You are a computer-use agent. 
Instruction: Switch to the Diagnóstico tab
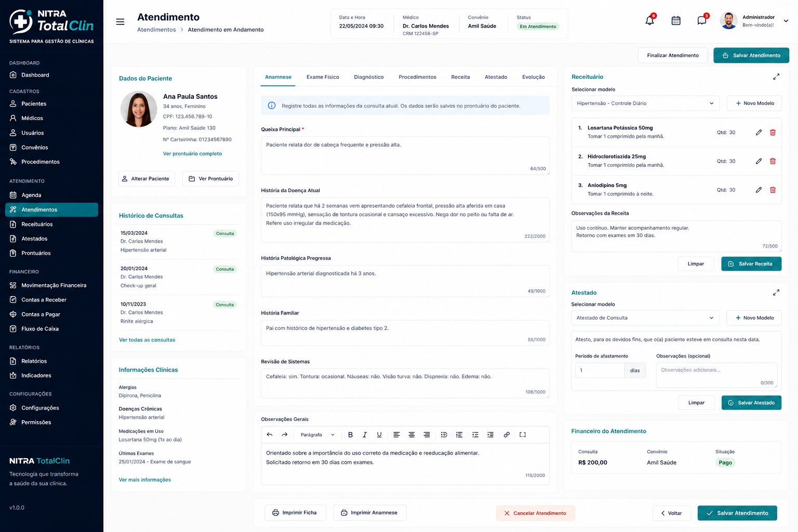(x=369, y=77)
